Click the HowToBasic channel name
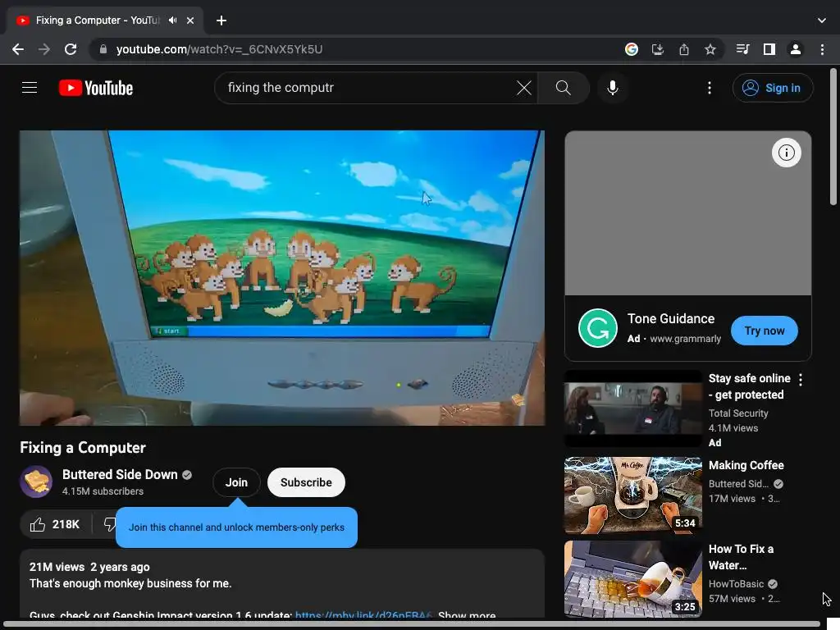Screen dimensions: 840x630 click(x=736, y=584)
